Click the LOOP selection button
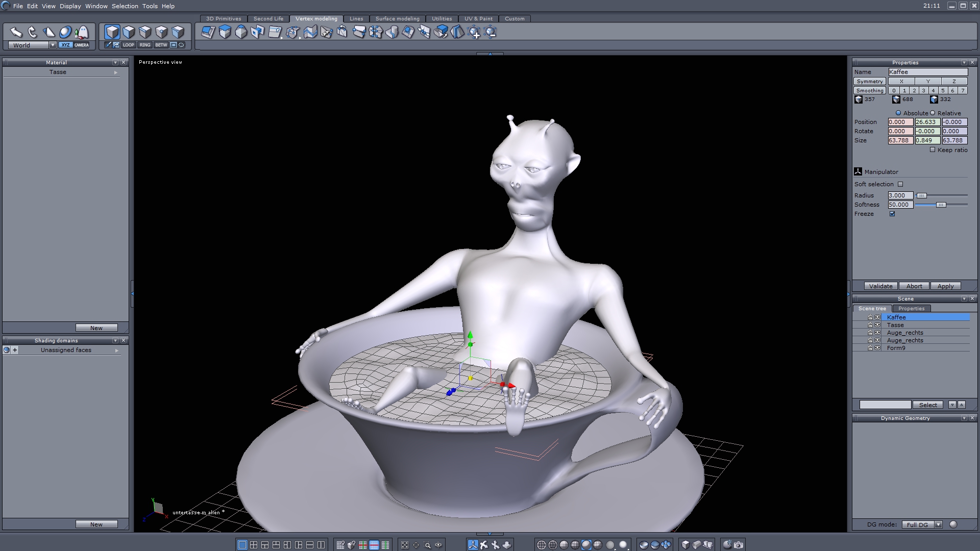 pyautogui.click(x=128, y=45)
